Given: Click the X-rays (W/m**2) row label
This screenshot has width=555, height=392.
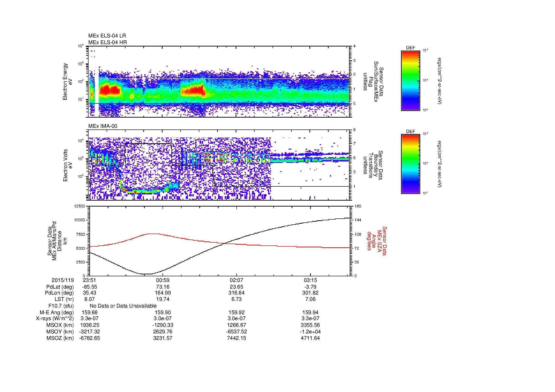Looking at the screenshot, I should point(55,318).
